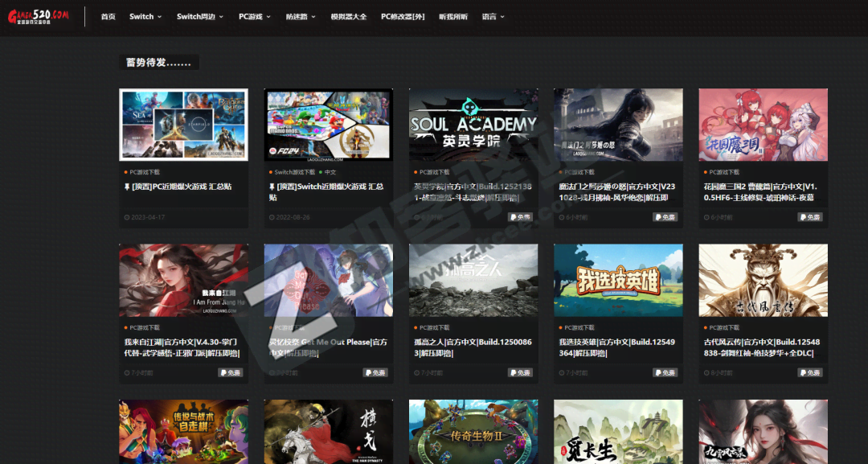Open the 模拟器大全 menu item
868x464 pixels.
pos(348,17)
